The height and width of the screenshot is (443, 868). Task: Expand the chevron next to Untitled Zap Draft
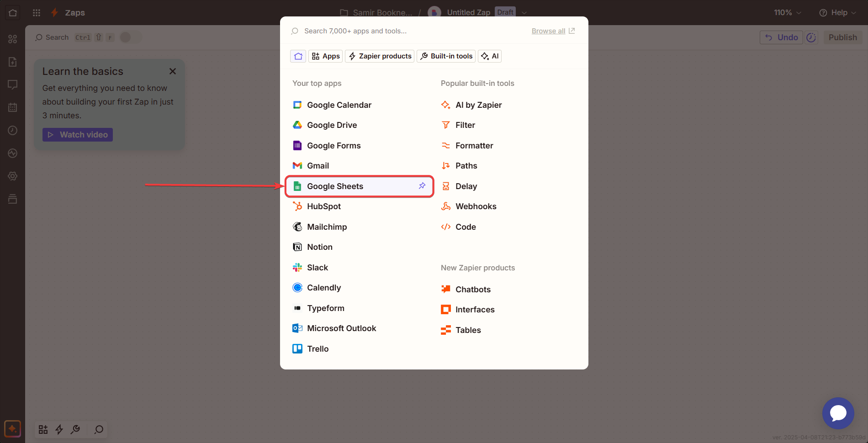(524, 13)
